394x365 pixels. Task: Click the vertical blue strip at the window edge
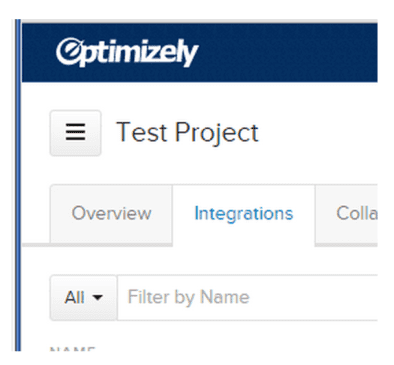pyautogui.click(x=18, y=185)
